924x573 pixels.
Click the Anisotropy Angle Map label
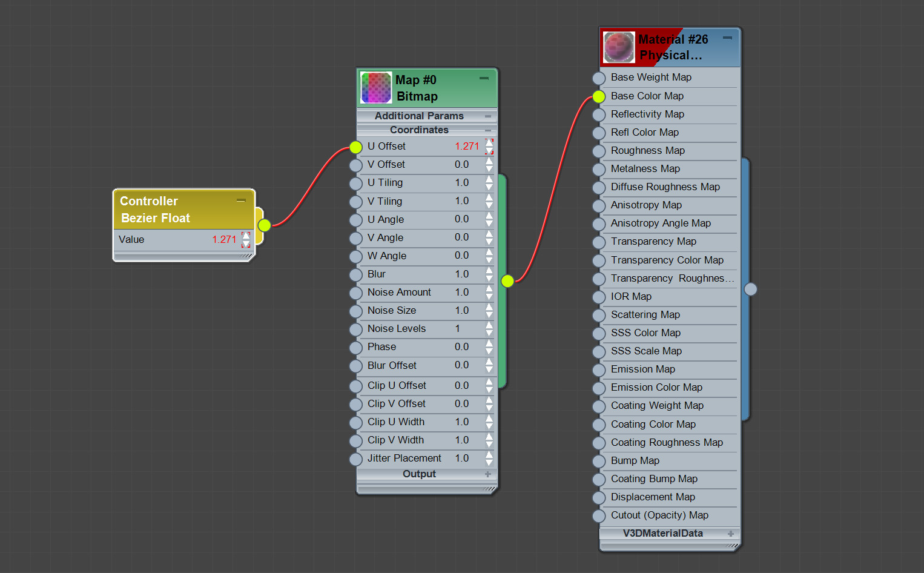(x=661, y=223)
